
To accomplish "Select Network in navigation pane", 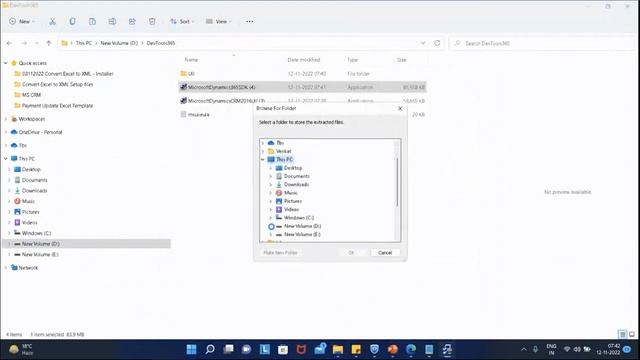I will click(28, 268).
